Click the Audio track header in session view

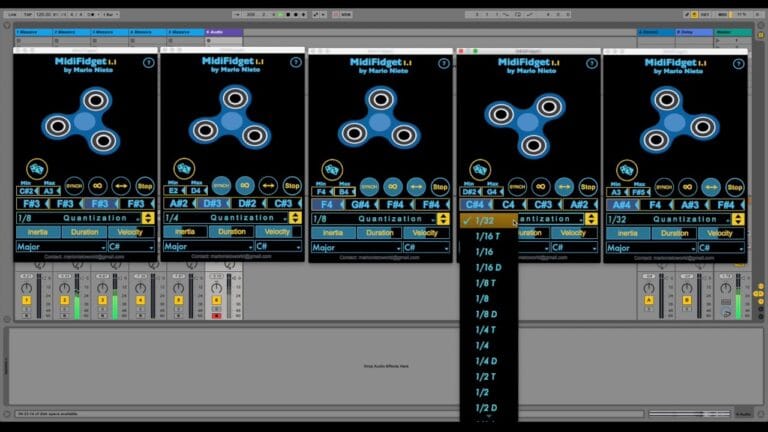(224, 32)
